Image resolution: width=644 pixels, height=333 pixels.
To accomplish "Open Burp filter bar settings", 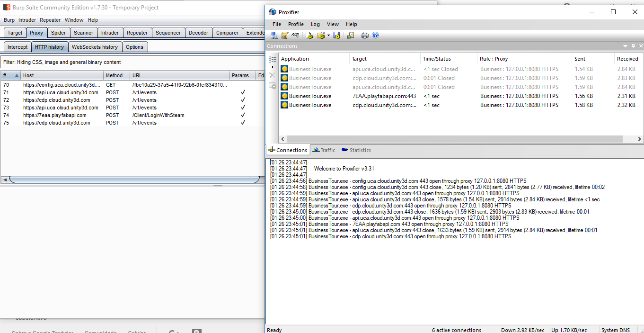I will coord(132,62).
